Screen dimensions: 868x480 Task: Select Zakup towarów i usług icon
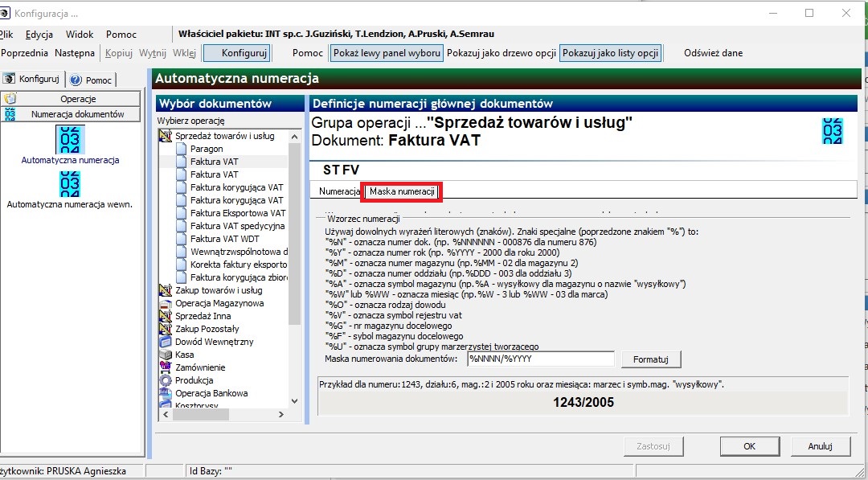(165, 290)
